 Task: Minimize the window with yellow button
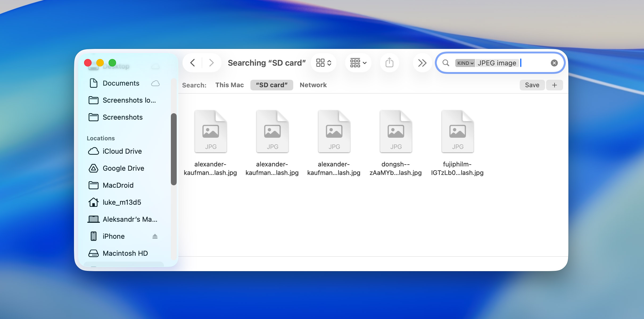pos(100,63)
